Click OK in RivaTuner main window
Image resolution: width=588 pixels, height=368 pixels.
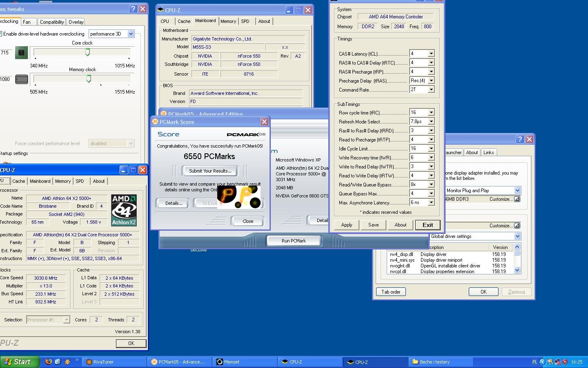tap(483, 292)
